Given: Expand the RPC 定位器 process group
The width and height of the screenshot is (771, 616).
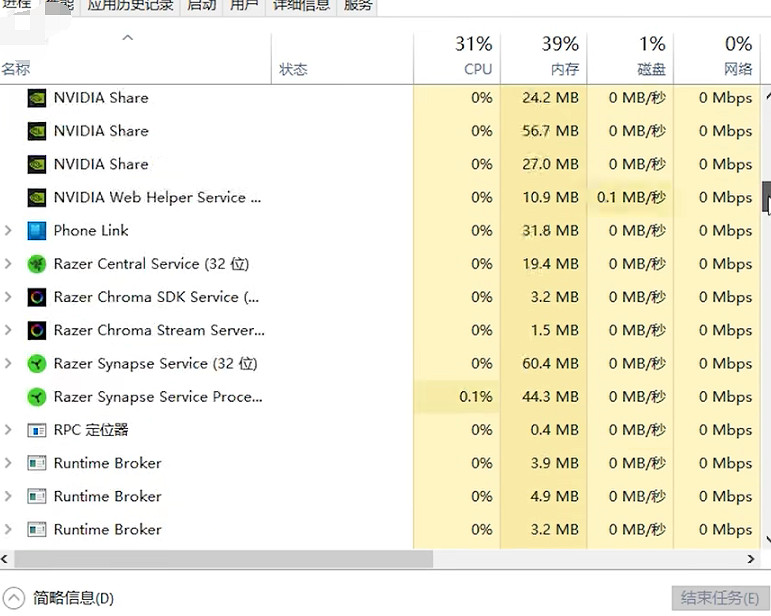Looking at the screenshot, I should point(9,430).
